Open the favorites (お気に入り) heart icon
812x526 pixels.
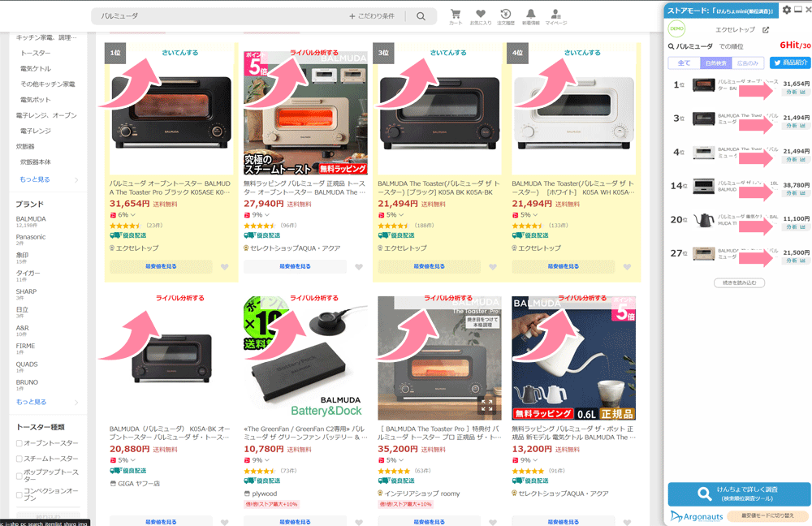[x=481, y=16]
